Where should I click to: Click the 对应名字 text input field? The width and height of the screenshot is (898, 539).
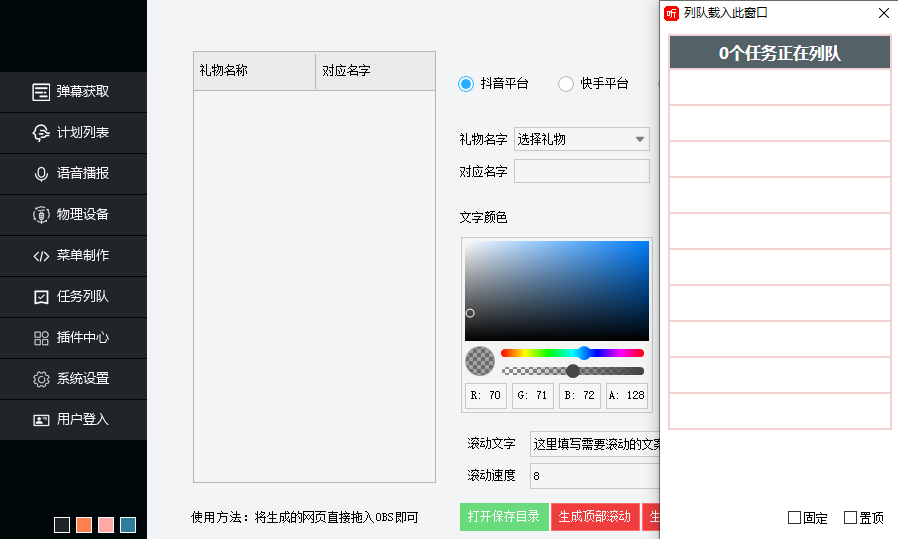[x=582, y=172]
